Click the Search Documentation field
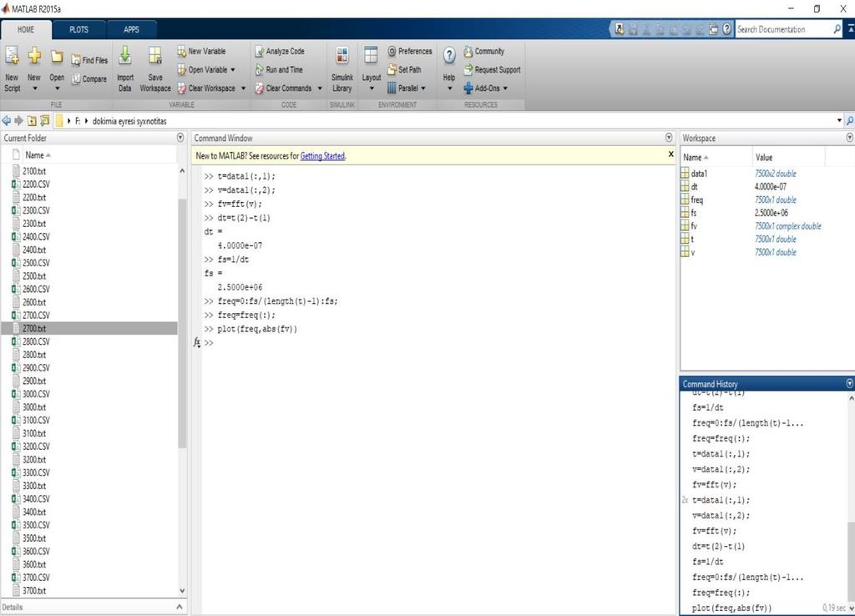The height and width of the screenshot is (616, 855). [783, 29]
